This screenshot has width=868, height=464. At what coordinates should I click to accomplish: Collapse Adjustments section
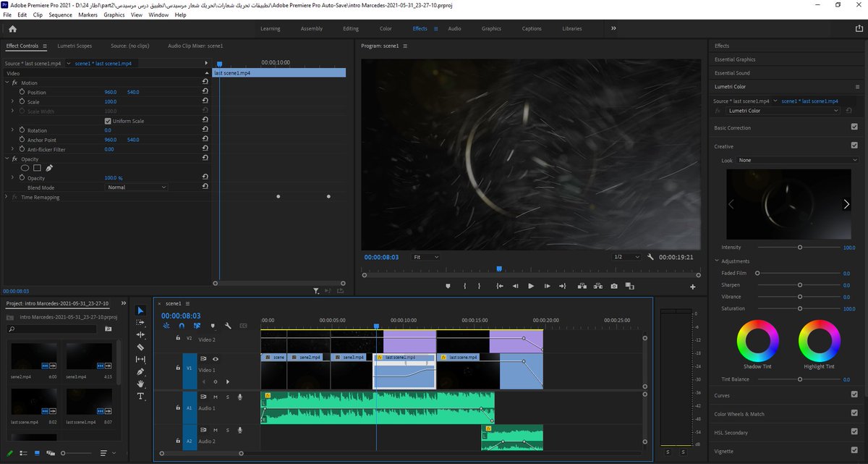point(718,261)
